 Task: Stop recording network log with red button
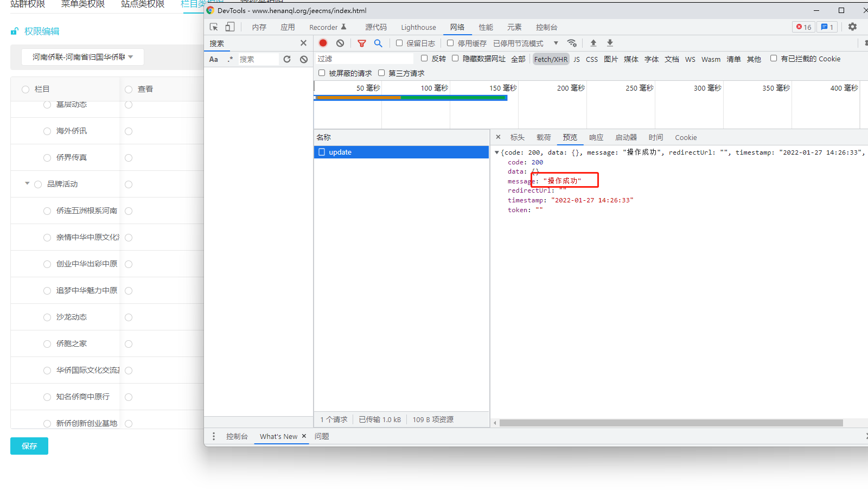pos(323,43)
